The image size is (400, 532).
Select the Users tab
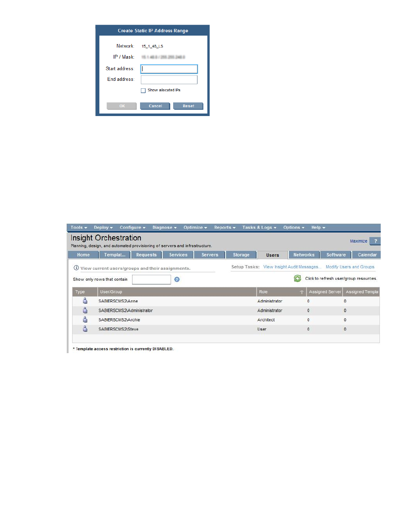coord(273,255)
